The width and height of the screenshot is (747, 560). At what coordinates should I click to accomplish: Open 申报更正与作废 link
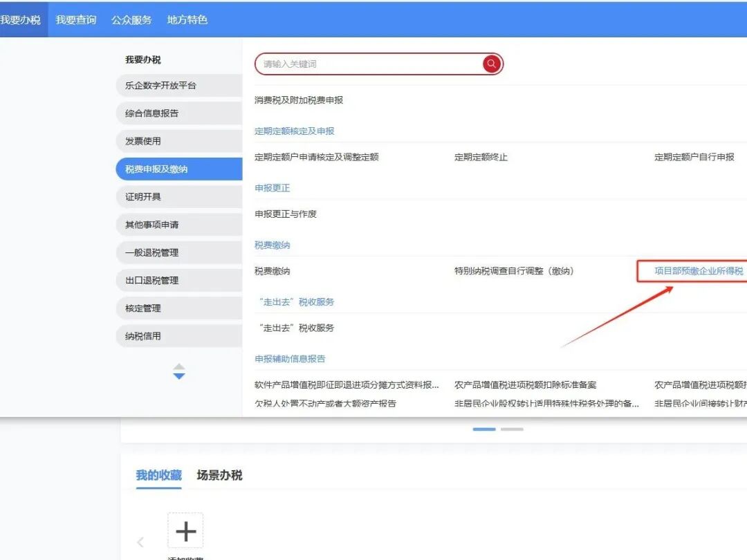(286, 214)
